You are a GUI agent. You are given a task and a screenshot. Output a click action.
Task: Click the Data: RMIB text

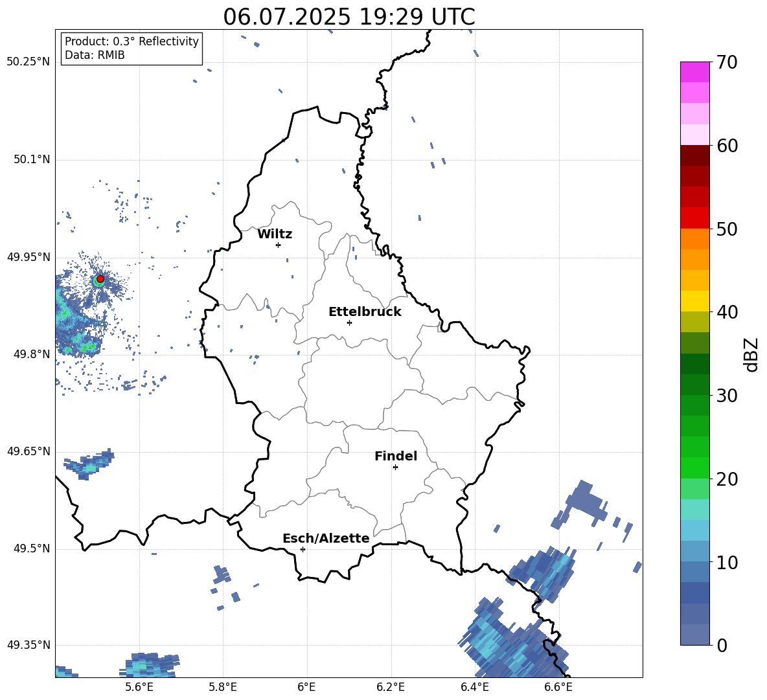click(x=95, y=55)
